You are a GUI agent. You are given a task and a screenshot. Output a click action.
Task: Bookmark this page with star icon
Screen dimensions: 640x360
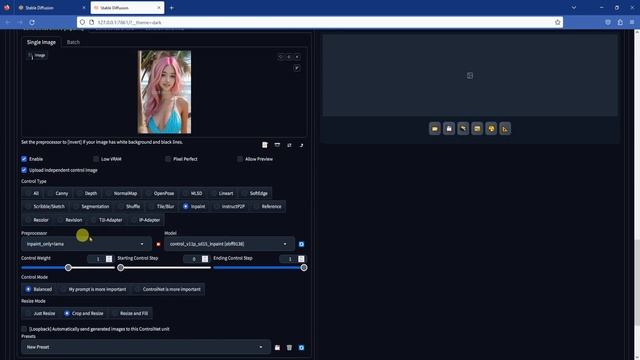(558, 22)
